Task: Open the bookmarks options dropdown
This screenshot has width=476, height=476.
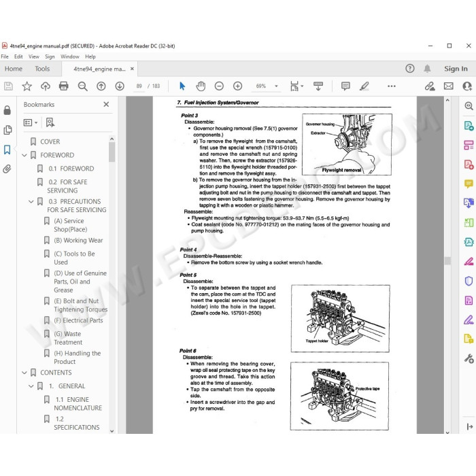Action: pyautogui.click(x=31, y=122)
